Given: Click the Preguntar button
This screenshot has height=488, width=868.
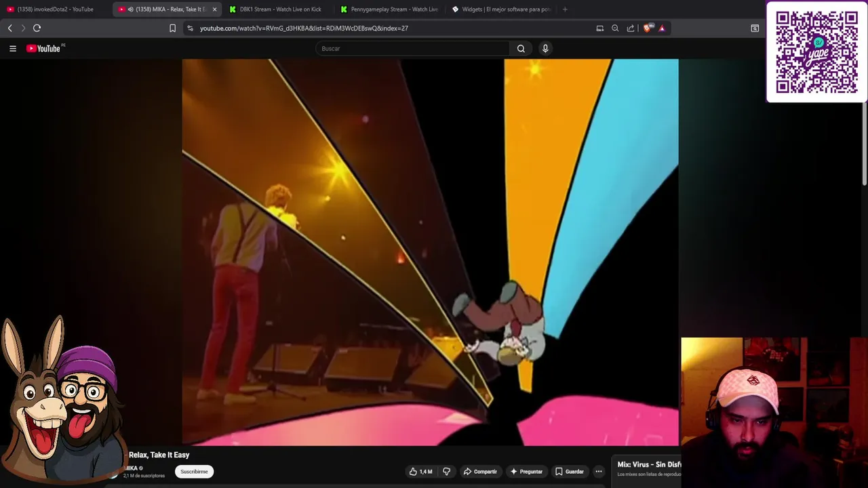Looking at the screenshot, I should tap(526, 472).
